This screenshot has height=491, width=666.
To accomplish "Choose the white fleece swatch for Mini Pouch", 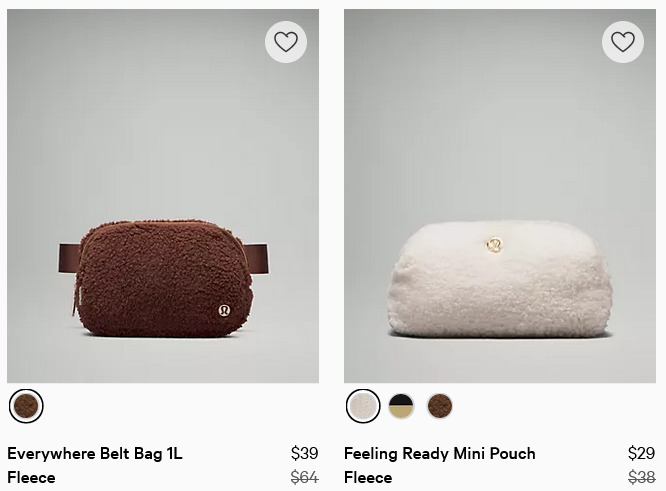I will pyautogui.click(x=363, y=406).
